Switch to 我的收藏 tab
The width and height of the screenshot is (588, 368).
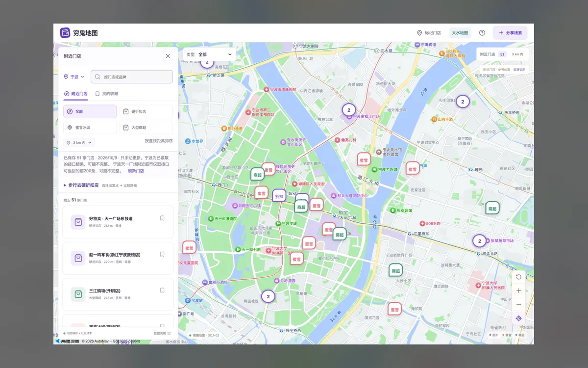[x=107, y=93]
